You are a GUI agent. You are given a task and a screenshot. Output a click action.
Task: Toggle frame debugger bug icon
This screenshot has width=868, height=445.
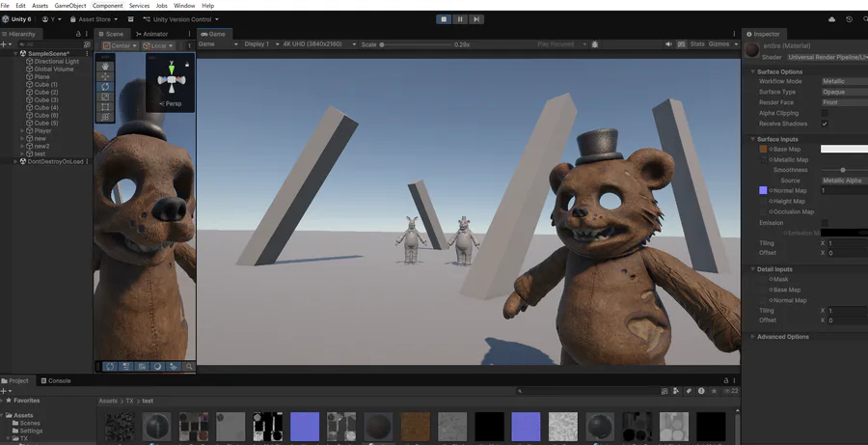click(594, 44)
